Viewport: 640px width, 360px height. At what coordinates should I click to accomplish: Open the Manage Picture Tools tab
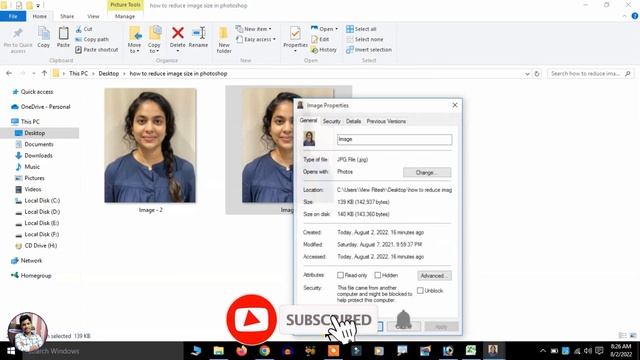125,16
